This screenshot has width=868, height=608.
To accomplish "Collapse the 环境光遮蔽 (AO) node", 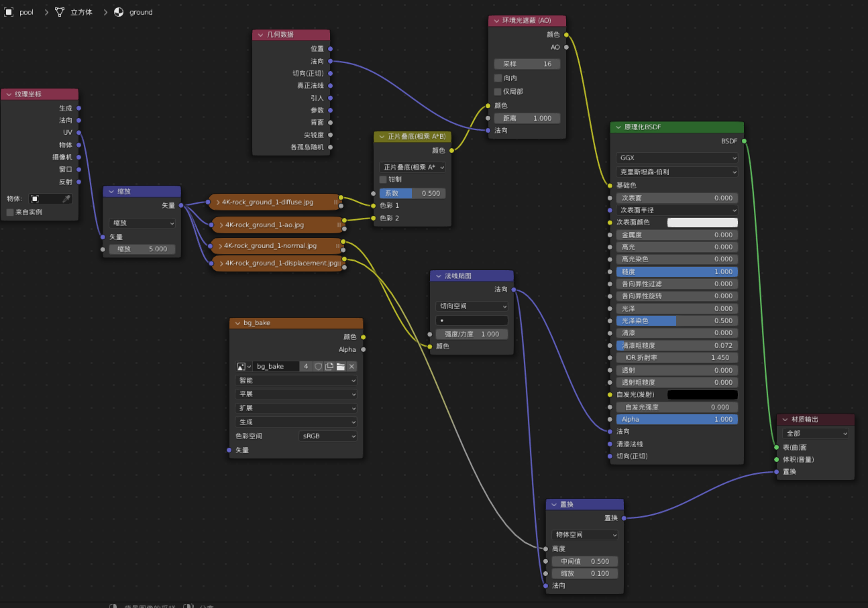I will tap(497, 21).
